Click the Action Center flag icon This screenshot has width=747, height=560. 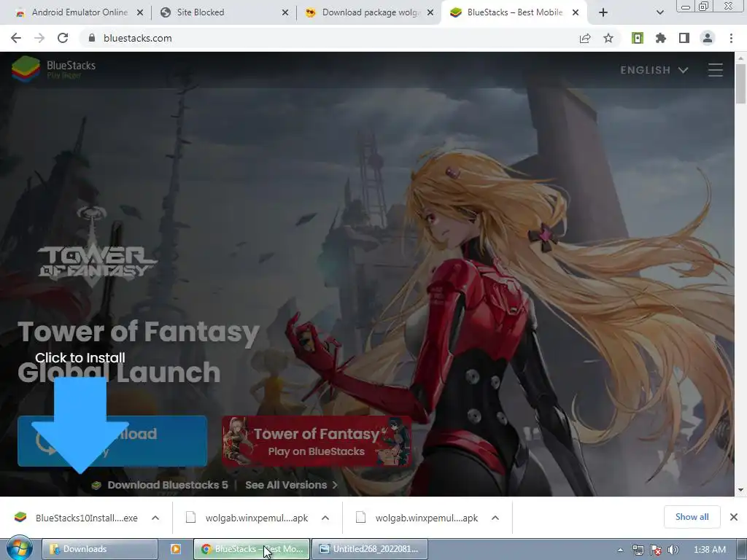(656, 550)
